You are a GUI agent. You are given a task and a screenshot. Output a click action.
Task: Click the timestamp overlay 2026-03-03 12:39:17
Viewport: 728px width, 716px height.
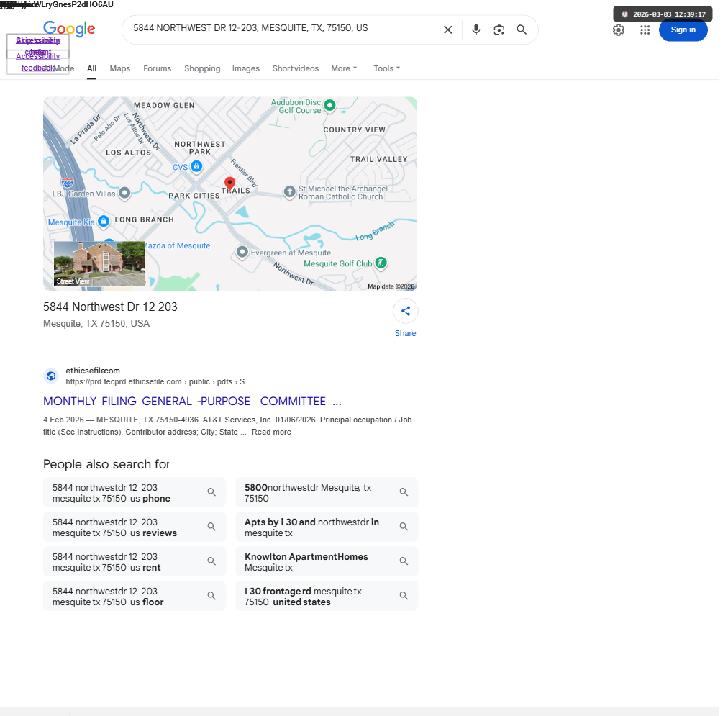coord(663,14)
